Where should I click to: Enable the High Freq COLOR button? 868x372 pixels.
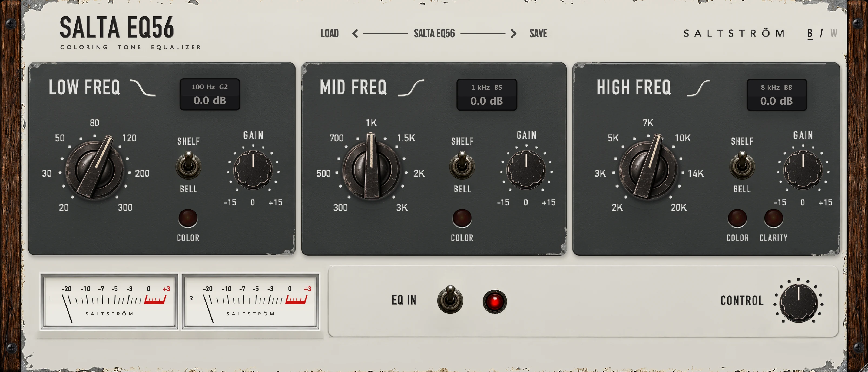[x=737, y=218]
